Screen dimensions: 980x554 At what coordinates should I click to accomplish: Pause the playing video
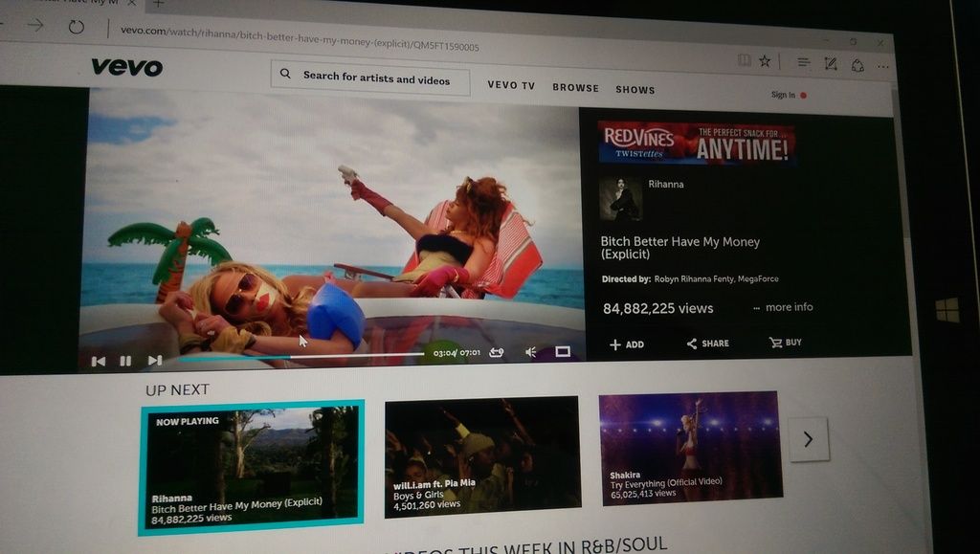pyautogui.click(x=125, y=361)
